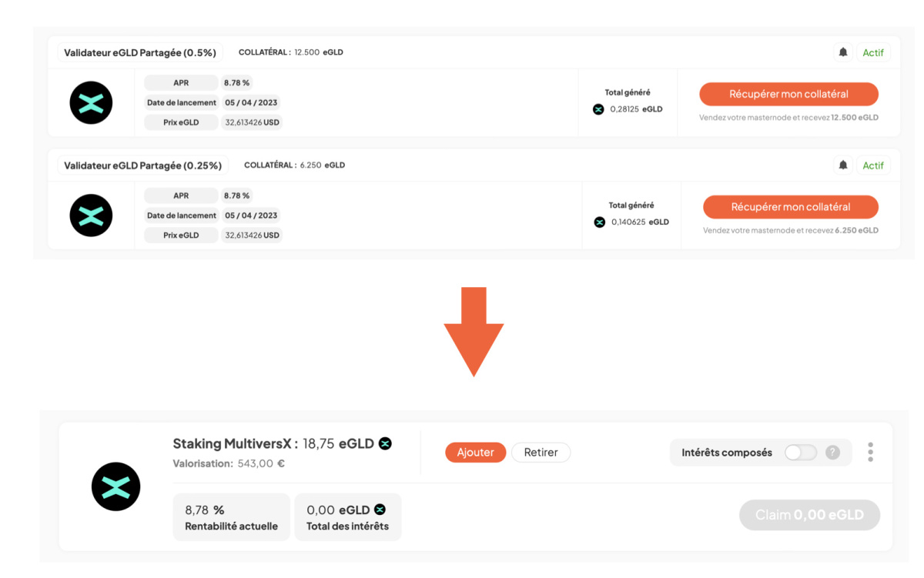Click the eGLD icon in Total des intérêts box

(380, 510)
